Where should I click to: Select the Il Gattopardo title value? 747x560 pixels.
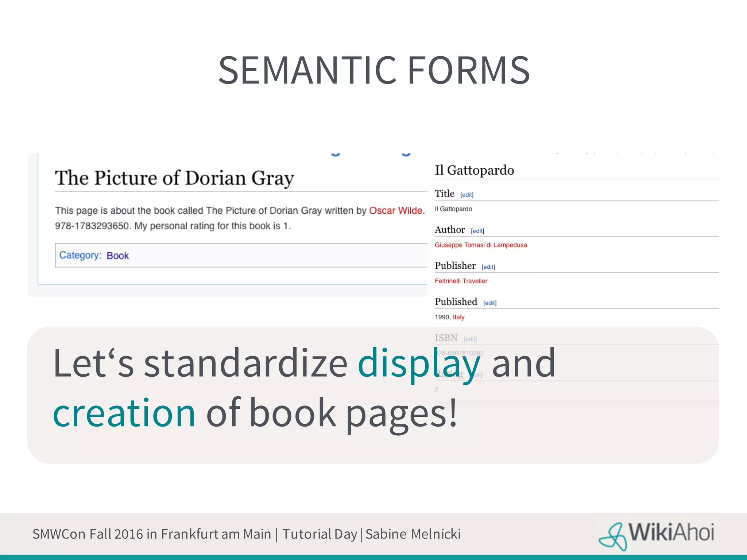tap(453, 209)
